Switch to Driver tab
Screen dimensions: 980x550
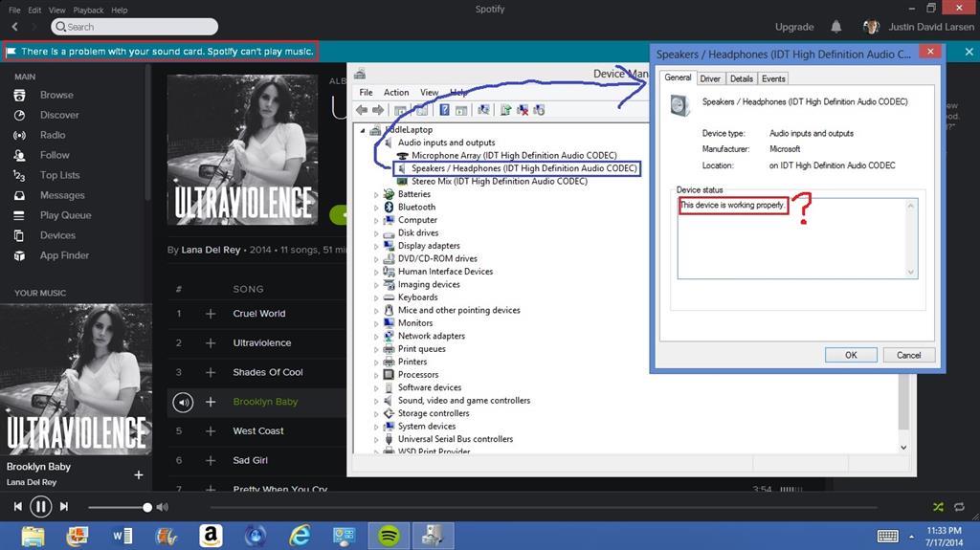click(710, 78)
